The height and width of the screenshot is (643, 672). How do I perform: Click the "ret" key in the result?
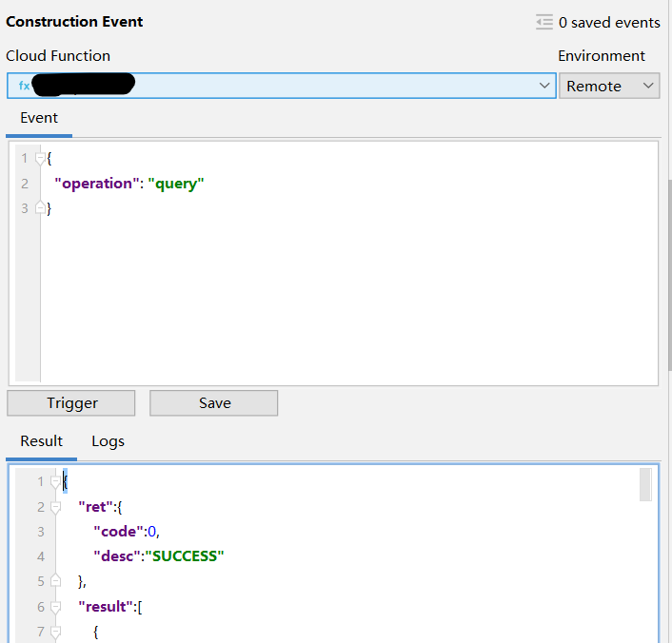click(96, 507)
